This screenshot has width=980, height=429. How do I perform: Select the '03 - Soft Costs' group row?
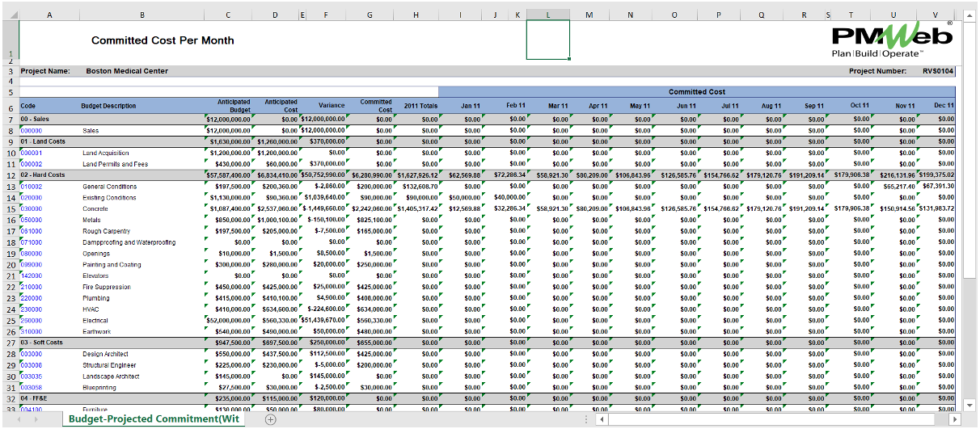pyautogui.click(x=487, y=343)
